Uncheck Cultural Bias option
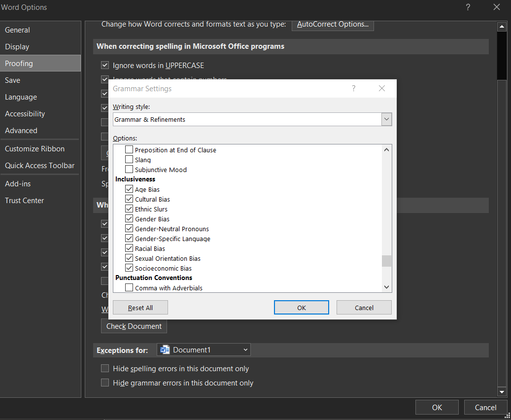 [129, 199]
